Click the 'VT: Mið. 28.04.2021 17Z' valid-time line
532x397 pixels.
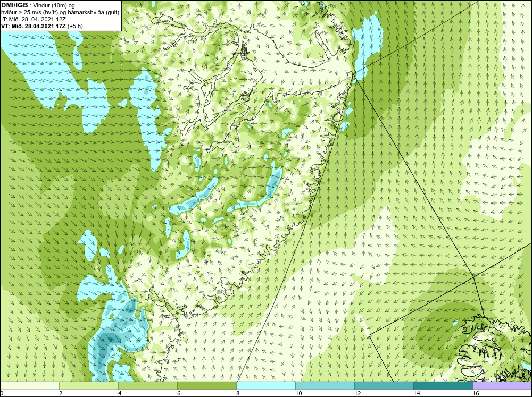(x=34, y=26)
